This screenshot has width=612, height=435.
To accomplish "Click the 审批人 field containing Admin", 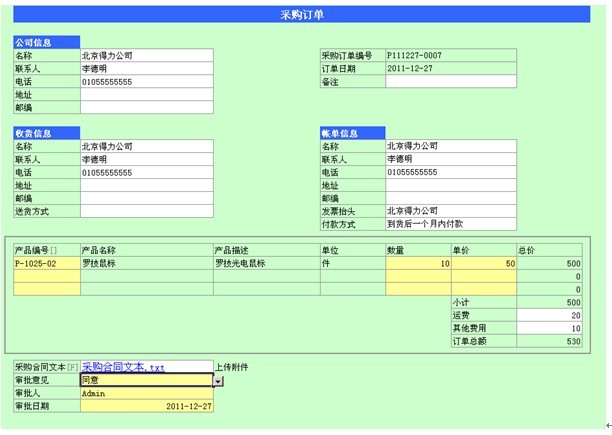I will [x=145, y=394].
